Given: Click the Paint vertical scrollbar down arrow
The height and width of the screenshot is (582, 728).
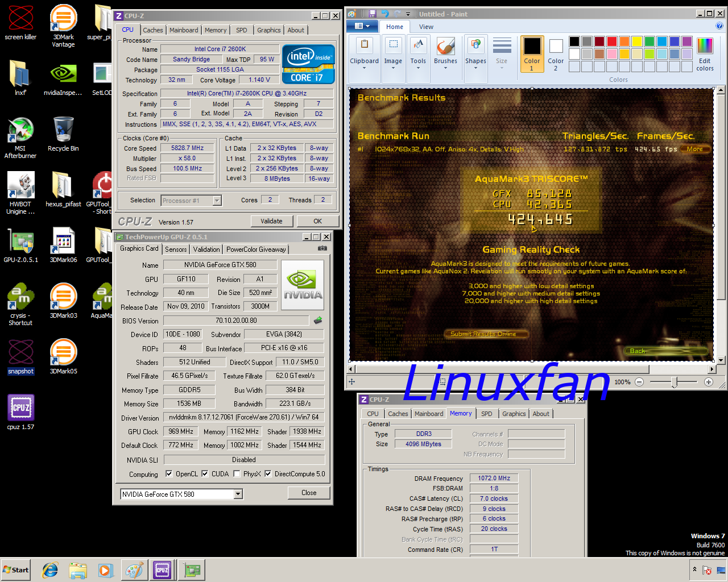Looking at the screenshot, I should click(x=721, y=360).
